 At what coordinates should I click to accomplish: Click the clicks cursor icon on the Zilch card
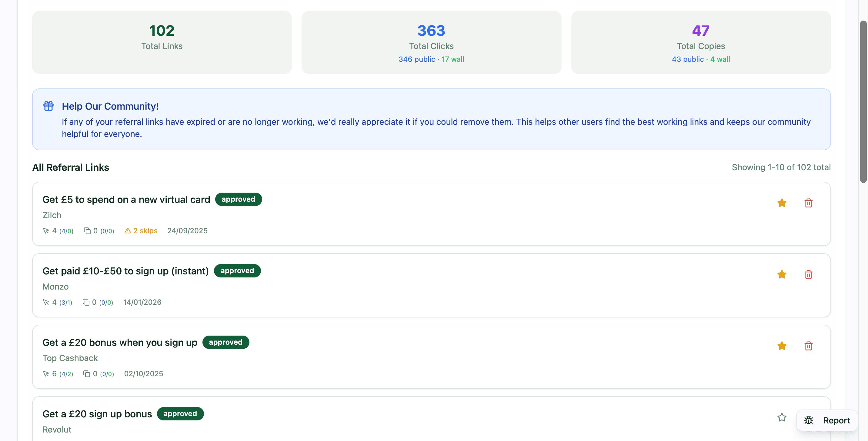46,231
